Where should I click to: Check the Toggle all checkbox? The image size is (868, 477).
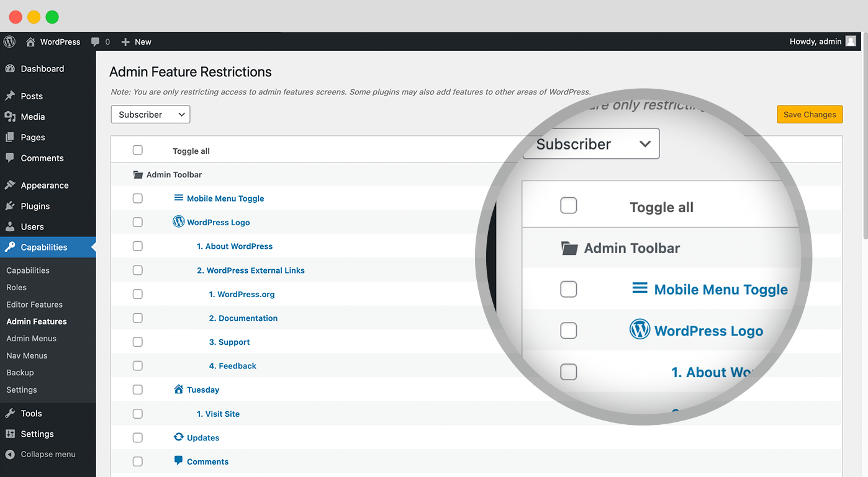[x=137, y=149]
